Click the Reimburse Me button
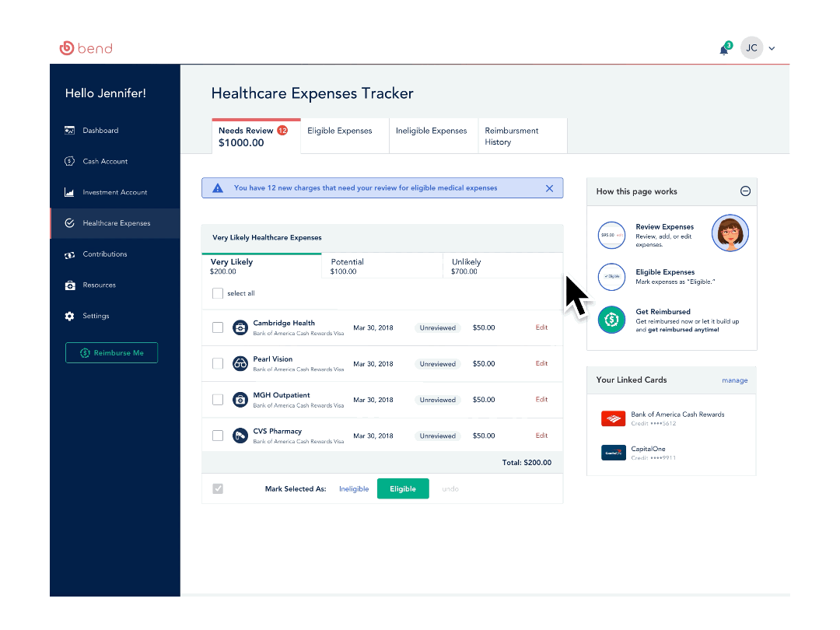840x630 pixels. [x=111, y=352]
